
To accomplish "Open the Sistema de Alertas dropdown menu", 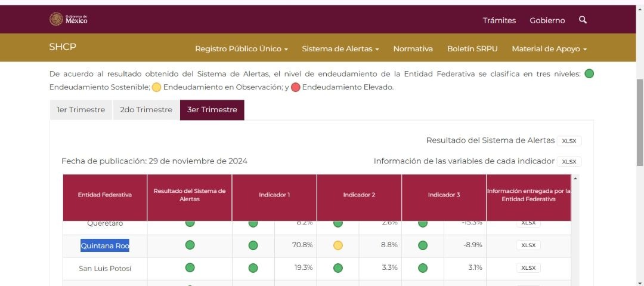I will 340,49.
